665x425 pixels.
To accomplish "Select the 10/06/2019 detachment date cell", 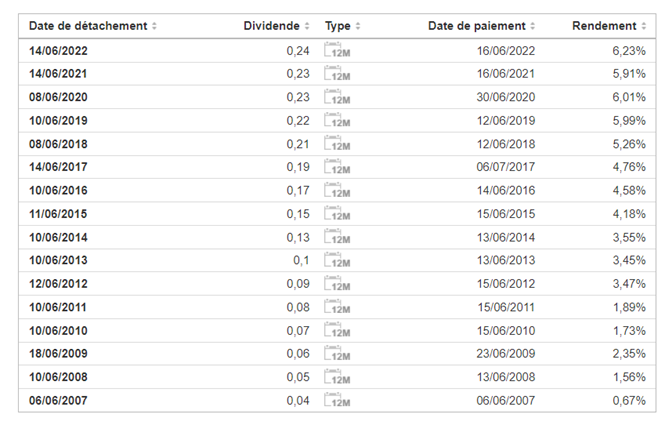I will (58, 121).
